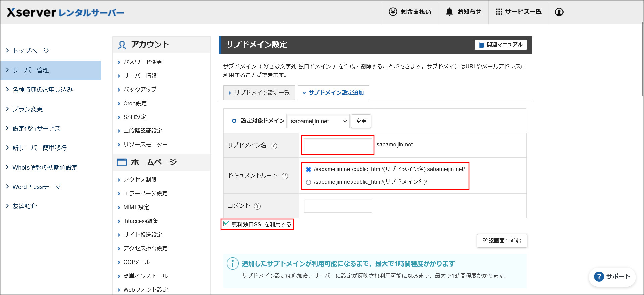Open バックアップ link
This screenshot has width=644, height=295.
point(140,90)
